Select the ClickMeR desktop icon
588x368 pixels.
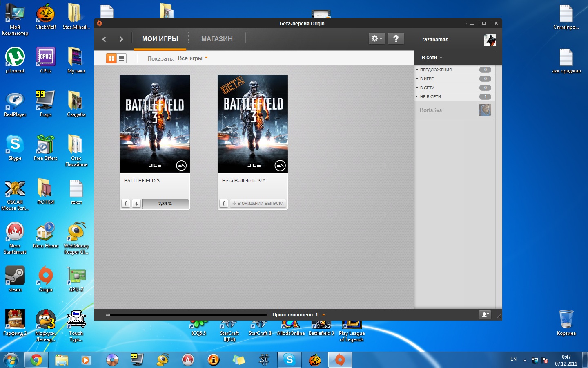point(46,16)
